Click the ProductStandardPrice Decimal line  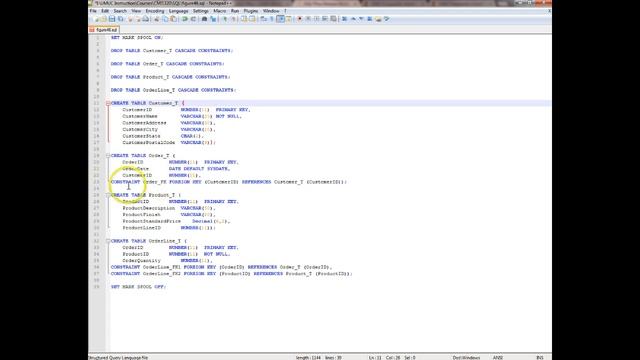point(176,221)
